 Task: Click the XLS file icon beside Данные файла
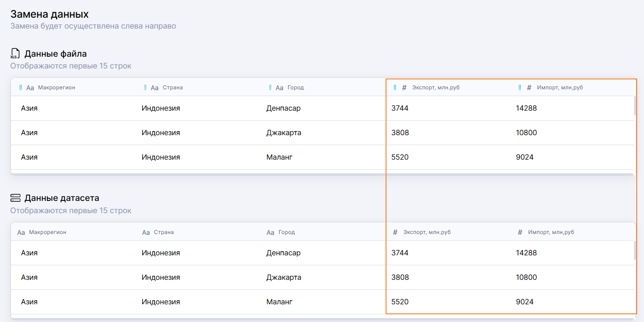(x=15, y=54)
